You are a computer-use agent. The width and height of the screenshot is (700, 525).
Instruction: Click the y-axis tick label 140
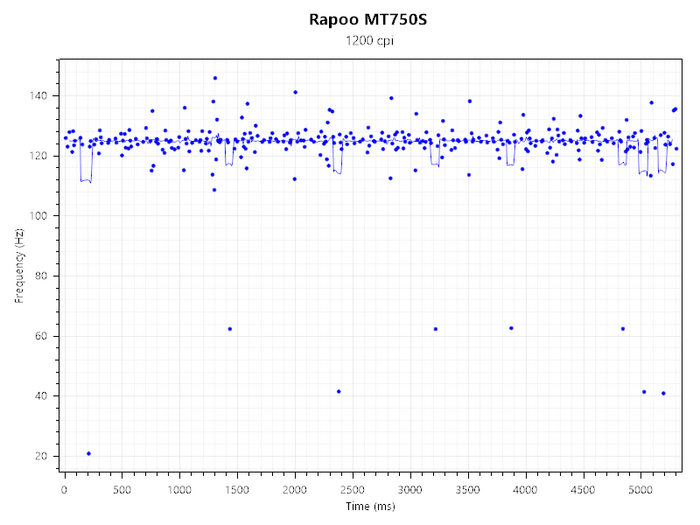point(41,96)
